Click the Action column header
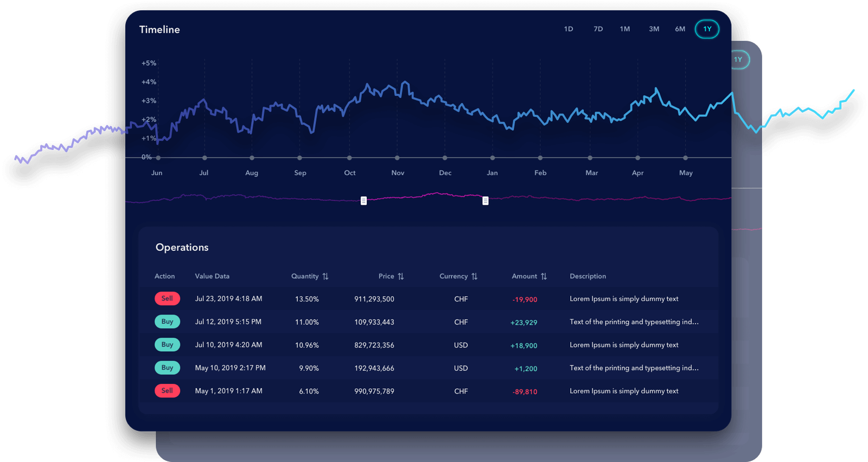Image resolution: width=868 pixels, height=462 pixels. tap(165, 276)
